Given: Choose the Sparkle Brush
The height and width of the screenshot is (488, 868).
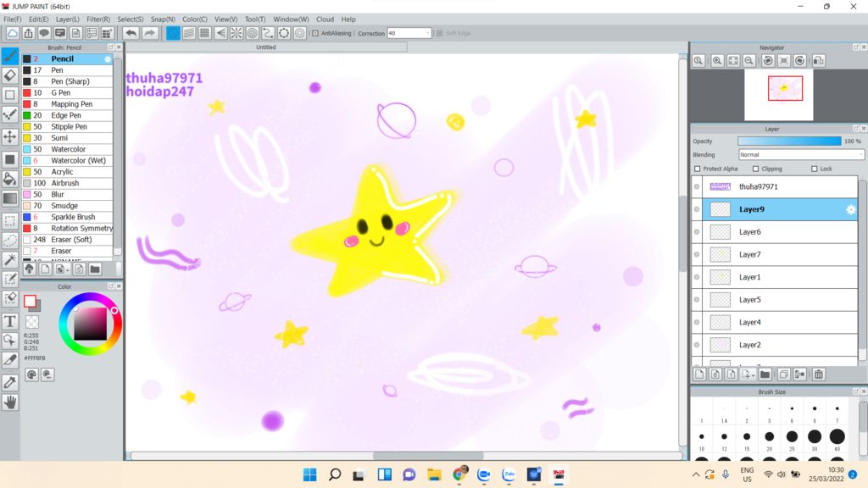Looking at the screenshot, I should (x=67, y=217).
